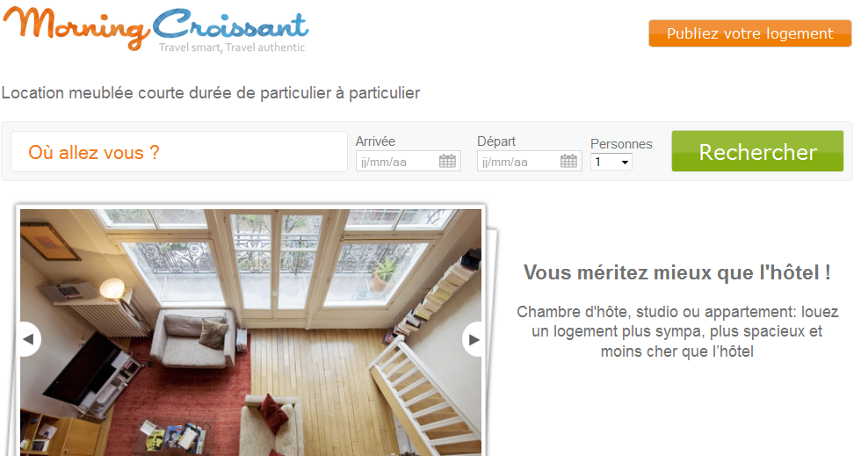Click Publiez votre logement button
Viewport: 868px width, 456px height.
[x=750, y=33]
